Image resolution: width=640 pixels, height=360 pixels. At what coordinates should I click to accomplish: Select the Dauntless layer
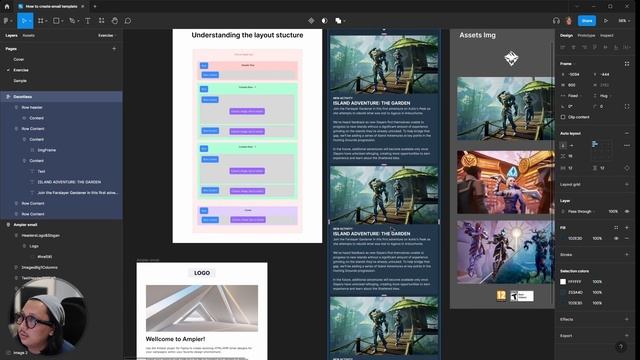[61, 97]
